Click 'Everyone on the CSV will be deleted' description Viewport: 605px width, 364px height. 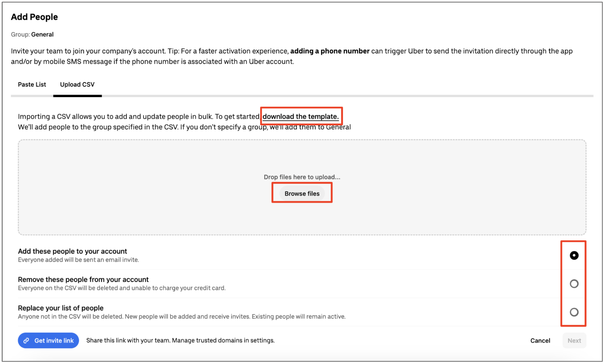pyautogui.click(x=122, y=288)
